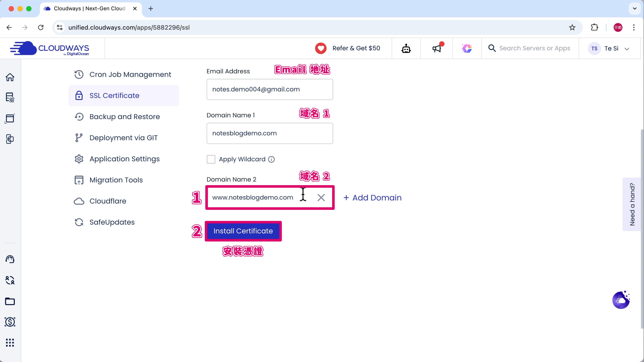Click the Install Certificate button

(x=243, y=231)
